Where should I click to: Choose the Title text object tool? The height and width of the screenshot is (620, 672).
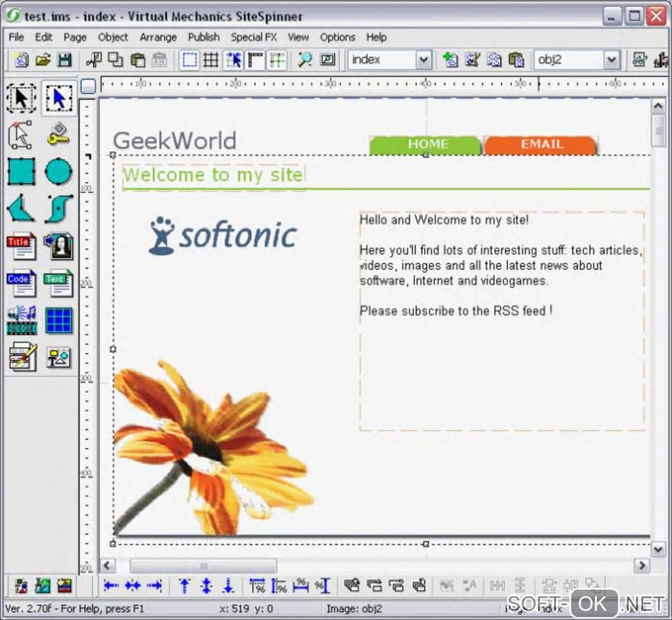pyautogui.click(x=21, y=247)
